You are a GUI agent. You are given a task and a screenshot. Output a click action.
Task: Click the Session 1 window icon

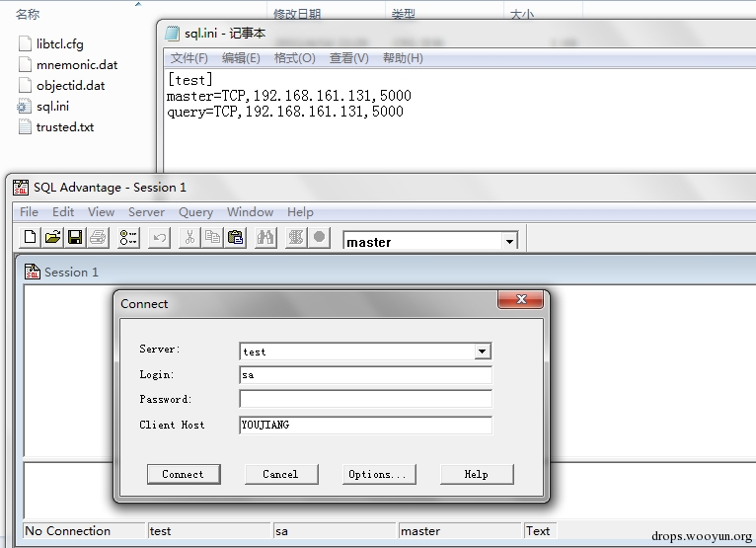[33, 272]
